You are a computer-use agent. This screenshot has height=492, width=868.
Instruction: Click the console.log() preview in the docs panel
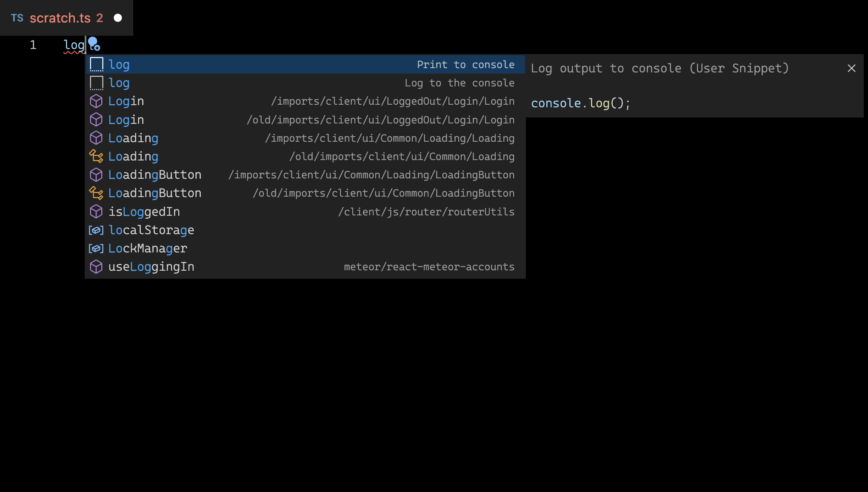coord(581,103)
